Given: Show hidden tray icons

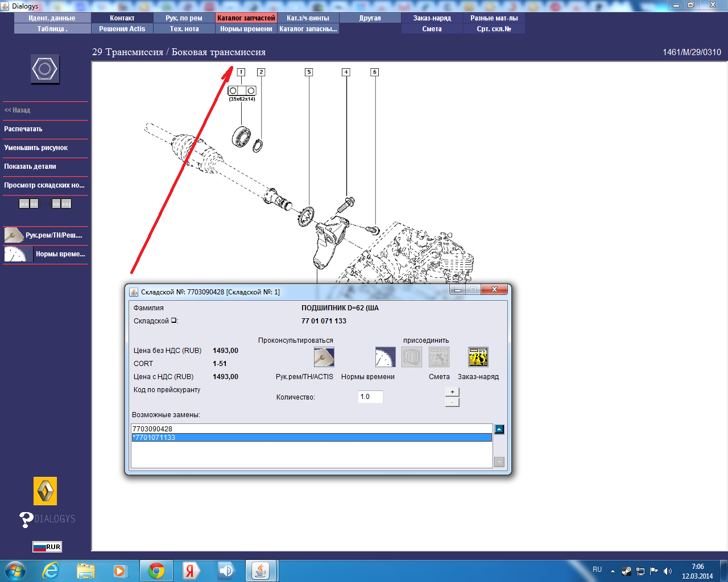Looking at the screenshot, I should tap(613, 571).
